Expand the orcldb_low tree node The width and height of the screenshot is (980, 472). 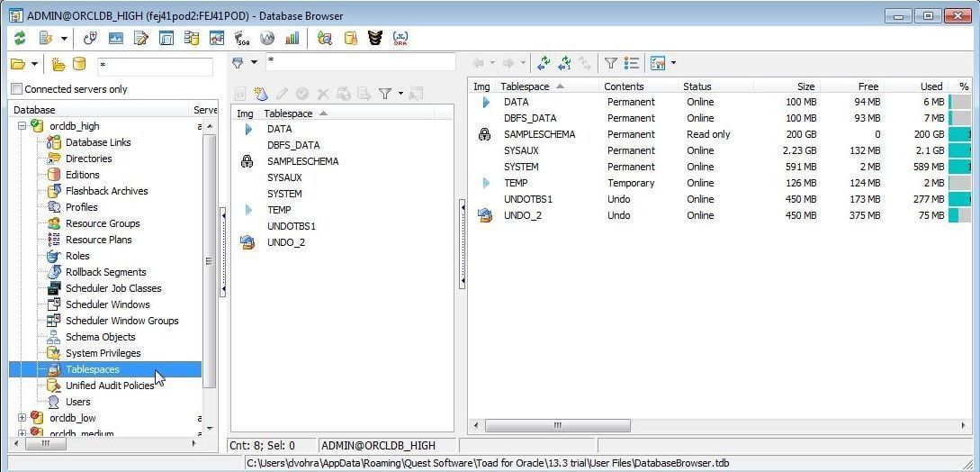coord(22,418)
